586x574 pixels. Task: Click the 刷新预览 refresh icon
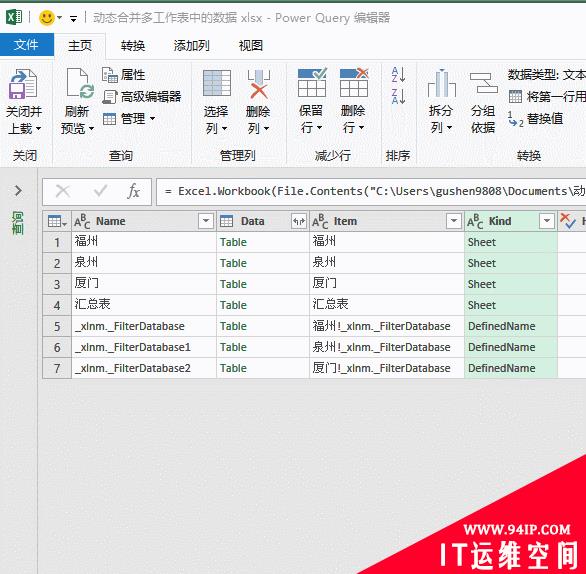80,83
